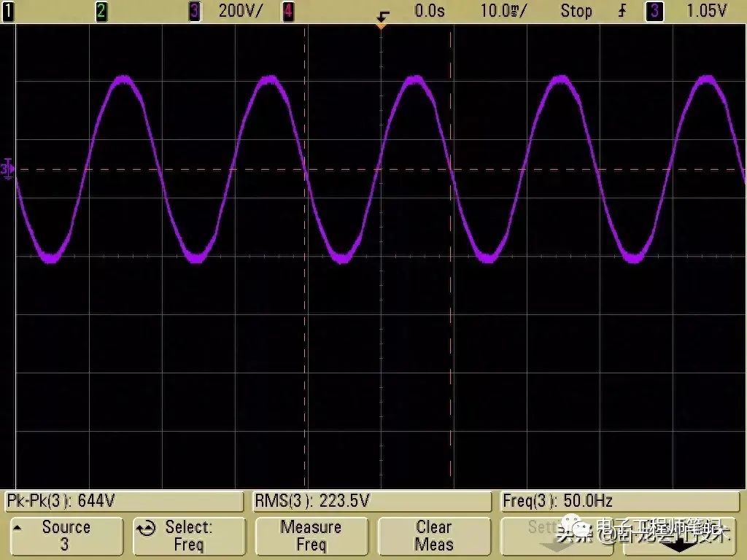This screenshot has height=560, width=747.
Task: Click the channel 3 ground level marker
Action: pos(8,169)
